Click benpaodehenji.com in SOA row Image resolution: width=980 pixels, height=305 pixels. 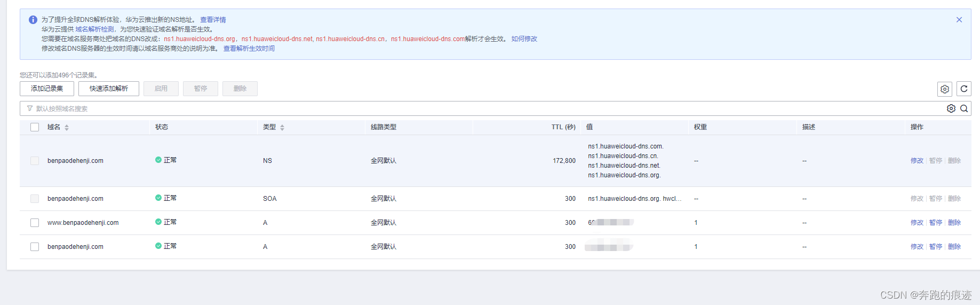tap(75, 199)
